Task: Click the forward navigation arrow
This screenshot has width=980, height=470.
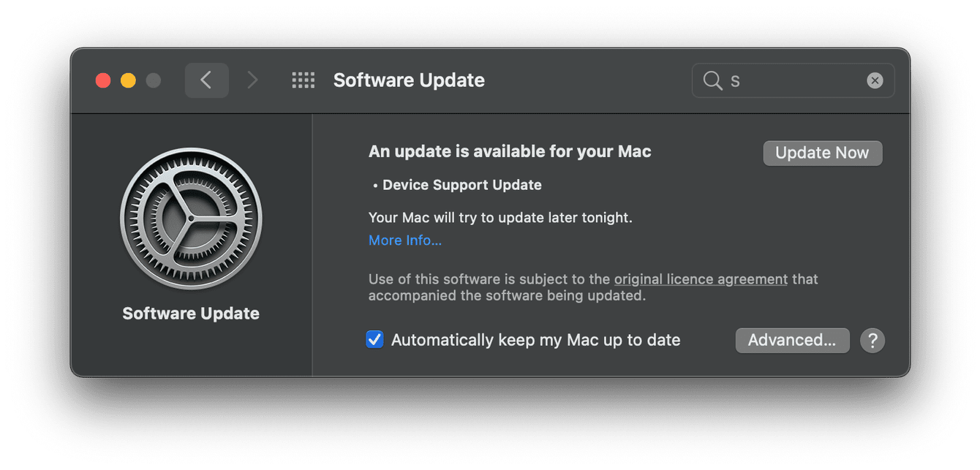Action: (252, 80)
